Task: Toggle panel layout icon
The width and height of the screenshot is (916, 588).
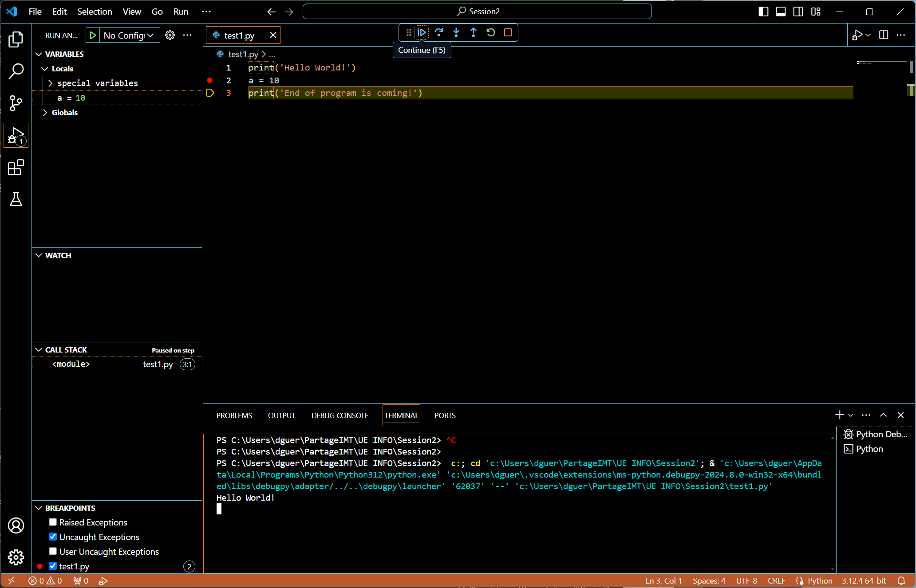Action: [781, 12]
